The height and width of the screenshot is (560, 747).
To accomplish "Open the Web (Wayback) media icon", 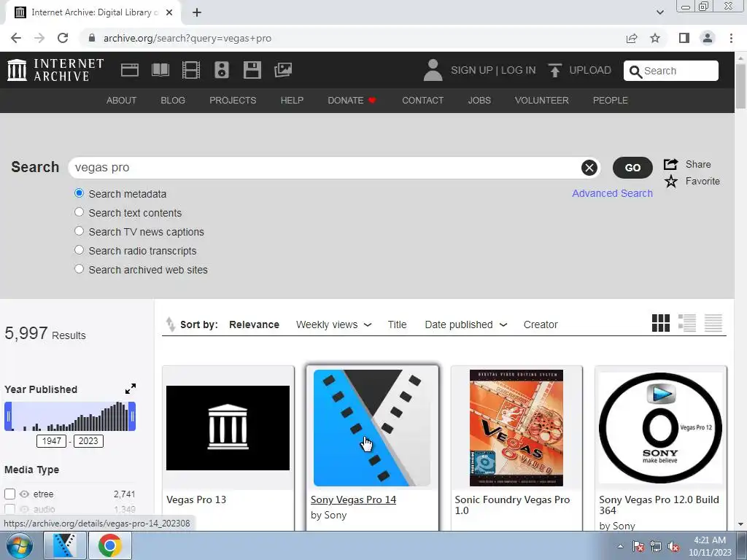I will [130, 70].
